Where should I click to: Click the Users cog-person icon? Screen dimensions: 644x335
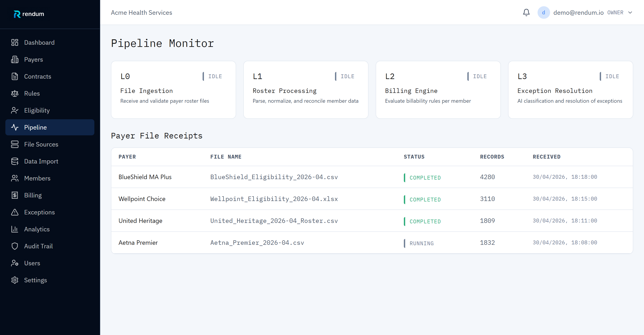pyautogui.click(x=15, y=263)
